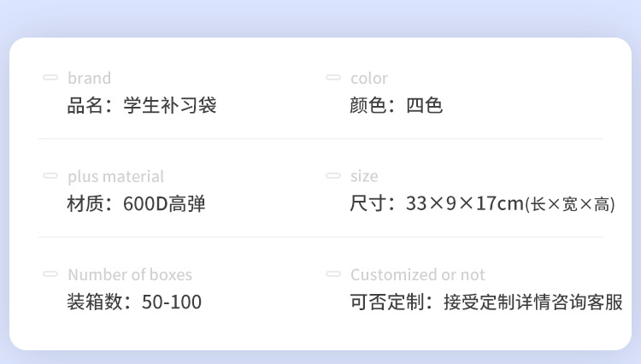
Task: Click the "brand" heading label
Action: coord(89,79)
